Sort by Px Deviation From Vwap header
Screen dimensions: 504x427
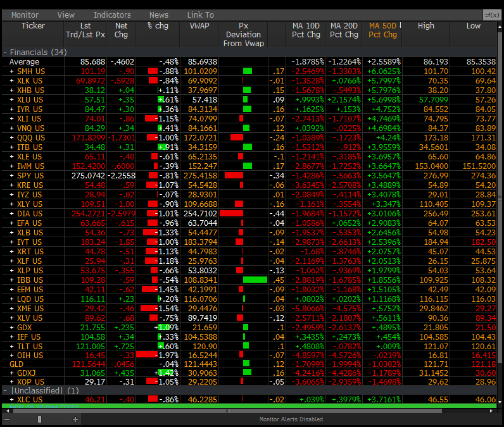[x=243, y=34]
